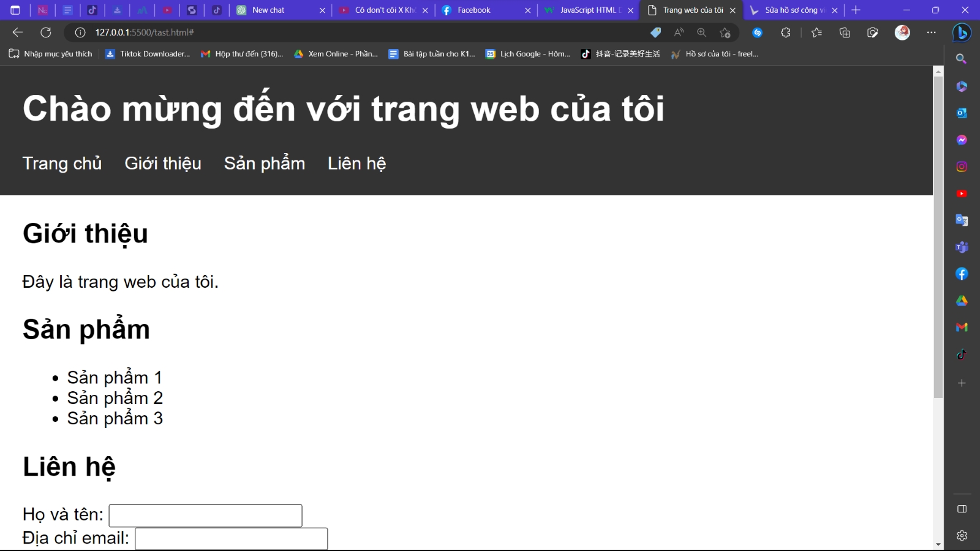The width and height of the screenshot is (980, 551).
Task: Open the tab actions menu icon
Action: [x=15, y=10]
